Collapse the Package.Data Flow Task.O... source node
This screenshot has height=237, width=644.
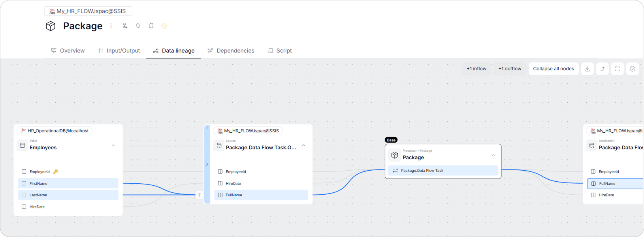(x=303, y=145)
